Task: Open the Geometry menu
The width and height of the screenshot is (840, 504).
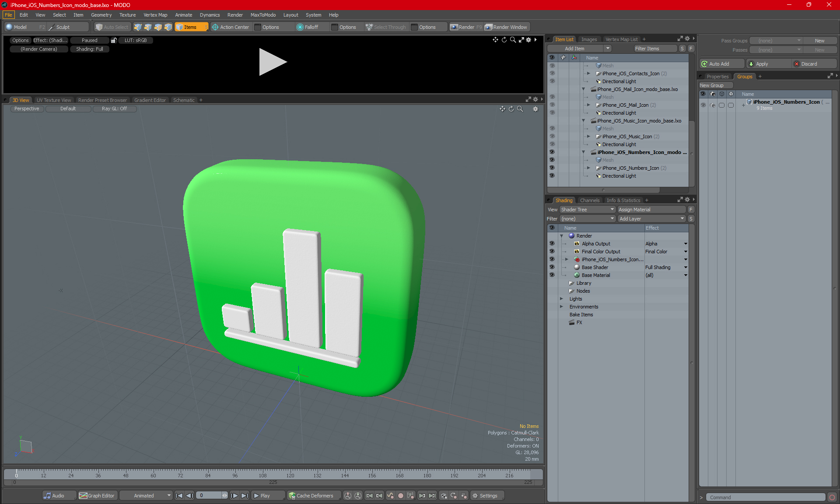Action: click(x=101, y=15)
